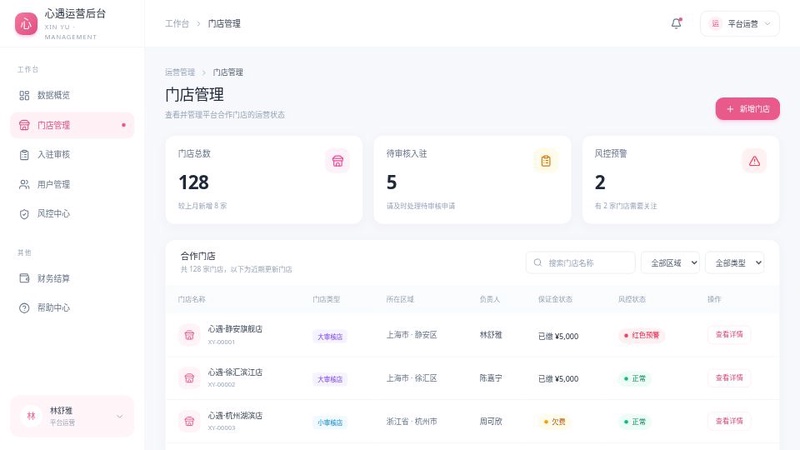Open the 全部类型 filter dropdown

click(x=734, y=263)
